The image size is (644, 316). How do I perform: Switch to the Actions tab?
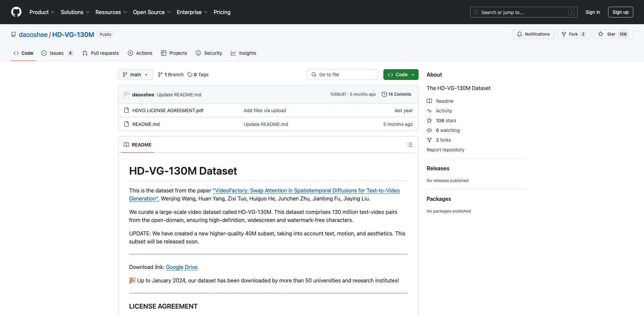click(x=140, y=53)
